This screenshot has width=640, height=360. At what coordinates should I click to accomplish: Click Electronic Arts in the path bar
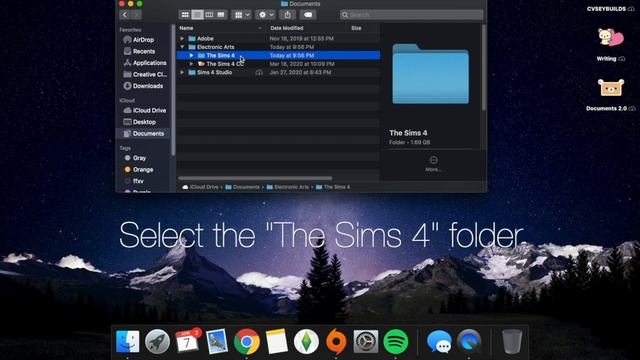(x=288, y=187)
